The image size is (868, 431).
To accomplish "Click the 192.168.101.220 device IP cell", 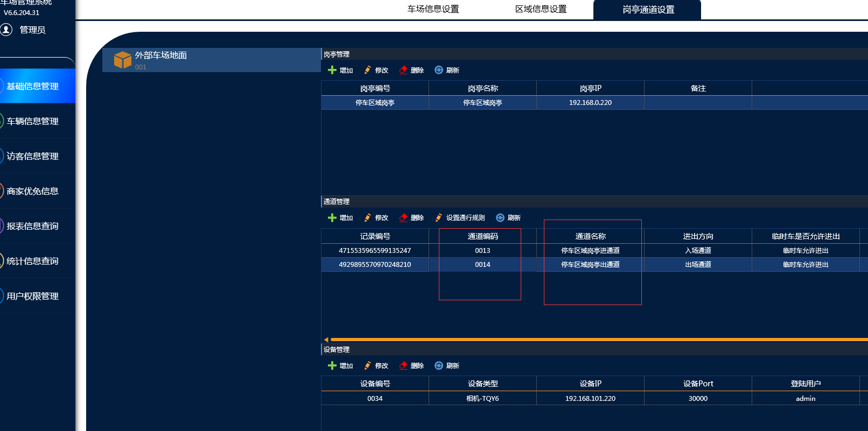I will (591, 398).
